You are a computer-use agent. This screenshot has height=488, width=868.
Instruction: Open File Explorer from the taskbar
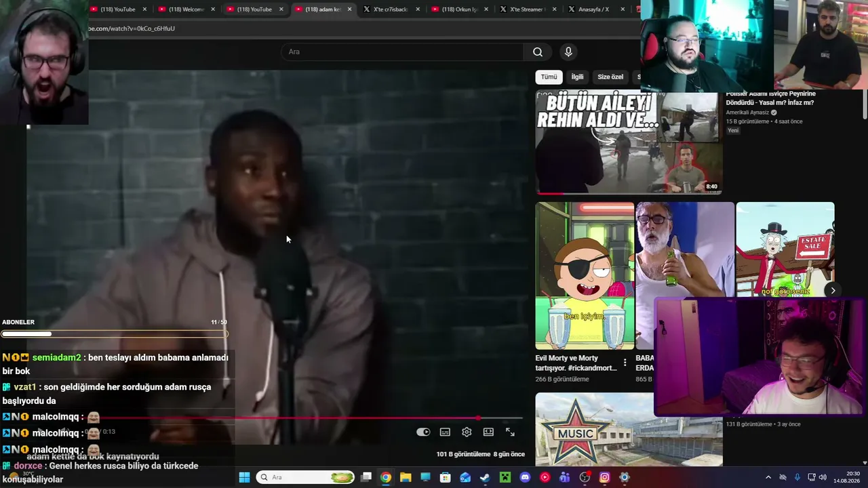tap(406, 477)
